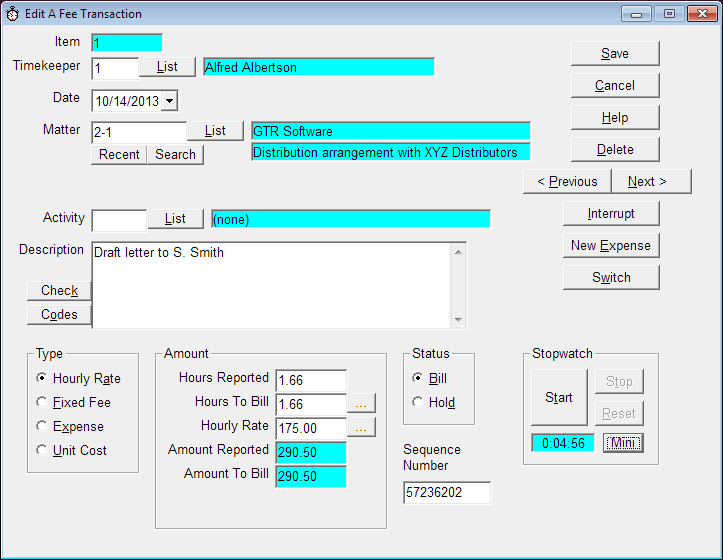Go to the Previous transaction
Screen dimensions: 723x560
click(x=567, y=181)
